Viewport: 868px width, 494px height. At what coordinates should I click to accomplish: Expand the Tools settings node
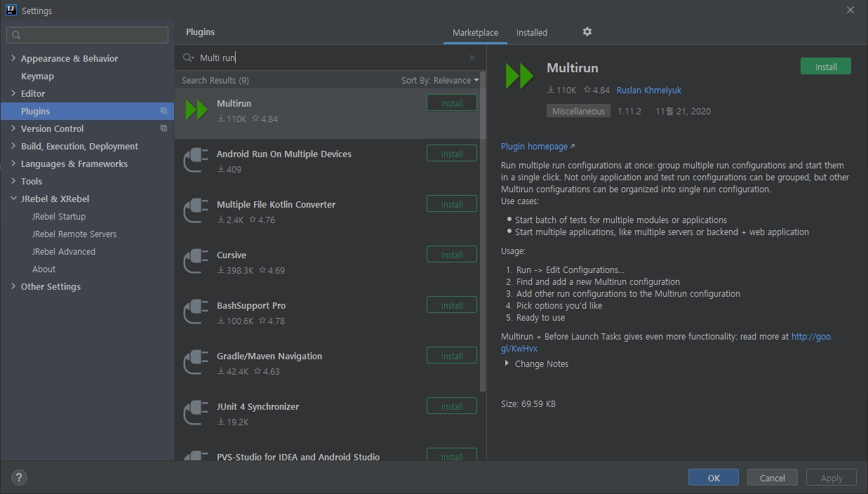13,181
